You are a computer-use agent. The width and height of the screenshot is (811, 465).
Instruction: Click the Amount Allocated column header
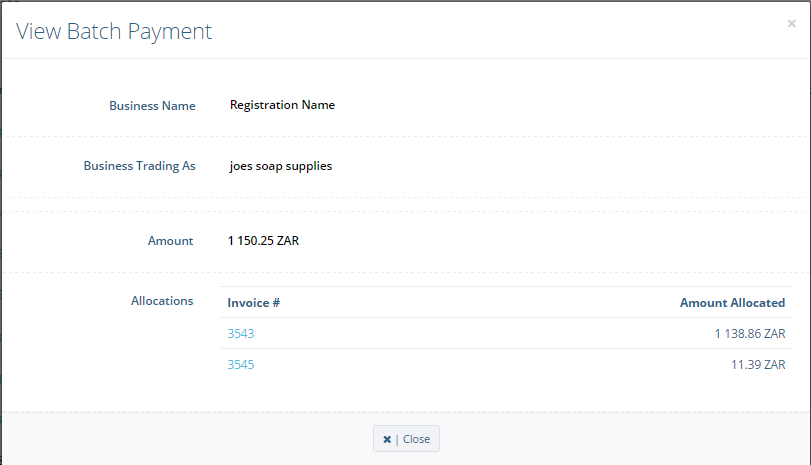[732, 303]
